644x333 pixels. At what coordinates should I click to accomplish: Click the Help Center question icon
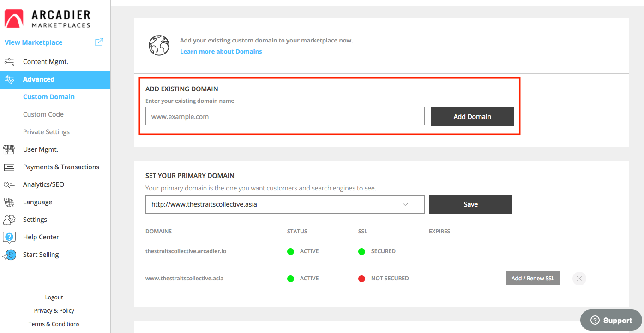[9, 237]
